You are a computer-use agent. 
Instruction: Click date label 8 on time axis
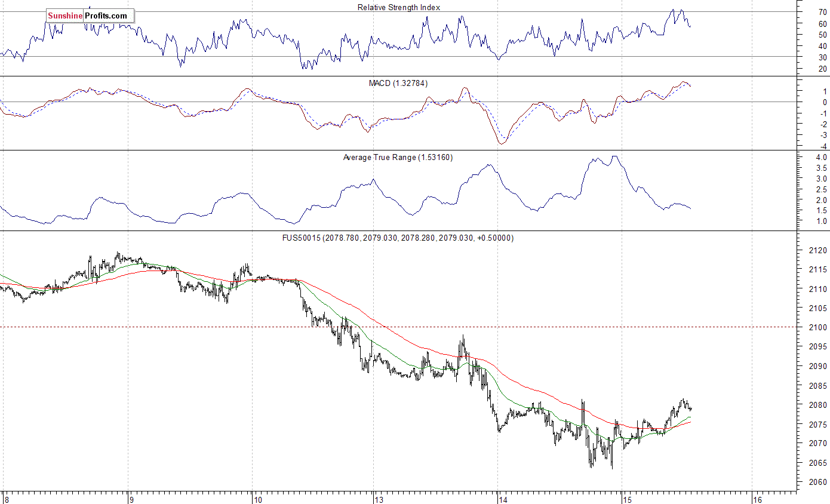[x=7, y=499]
